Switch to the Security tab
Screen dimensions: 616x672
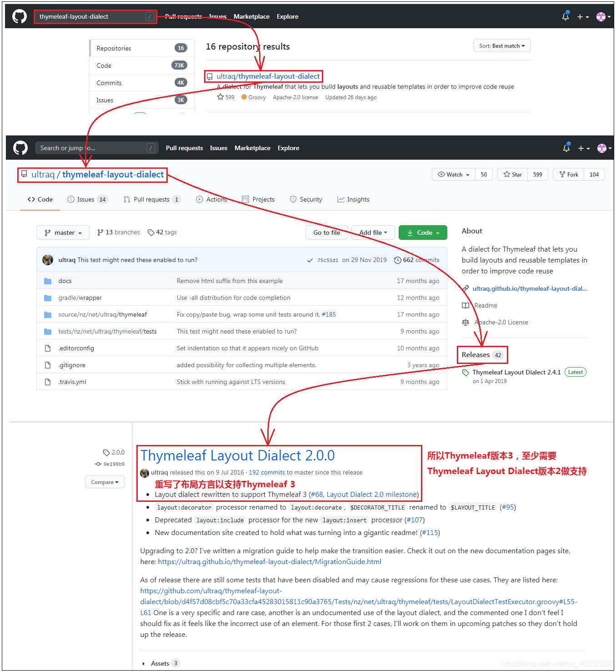[x=306, y=199]
